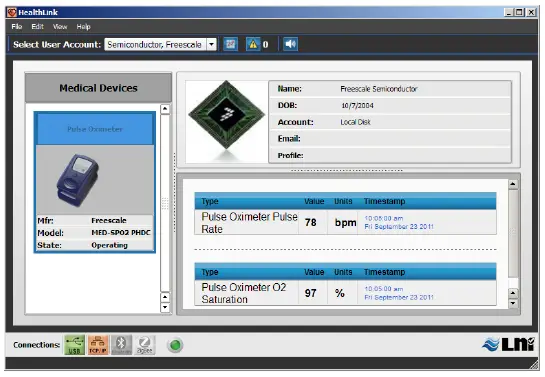Image resolution: width=545 pixels, height=377 pixels.
Task: Click the green status indicator light
Action: click(x=175, y=345)
